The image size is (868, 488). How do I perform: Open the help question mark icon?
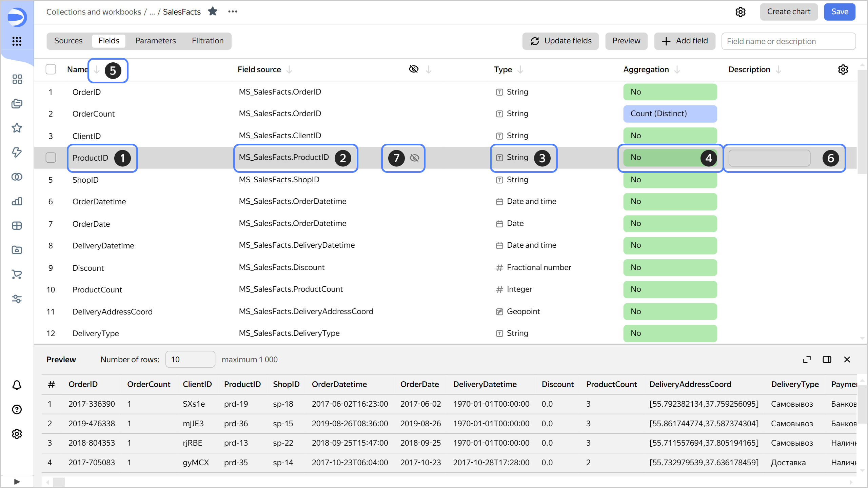coord(17,409)
